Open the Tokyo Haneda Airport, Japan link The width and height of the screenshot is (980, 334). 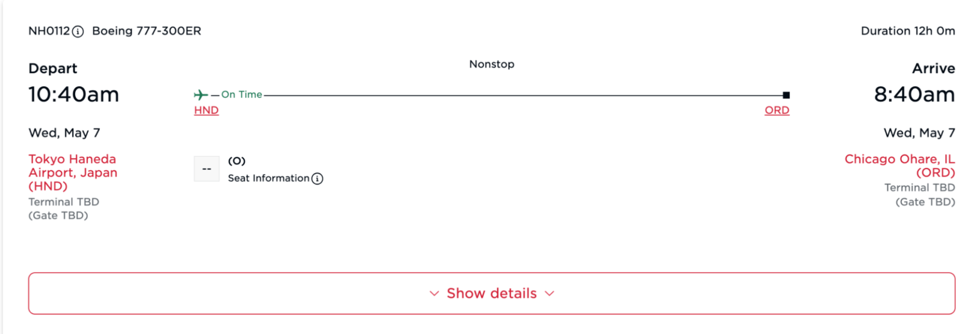73,172
